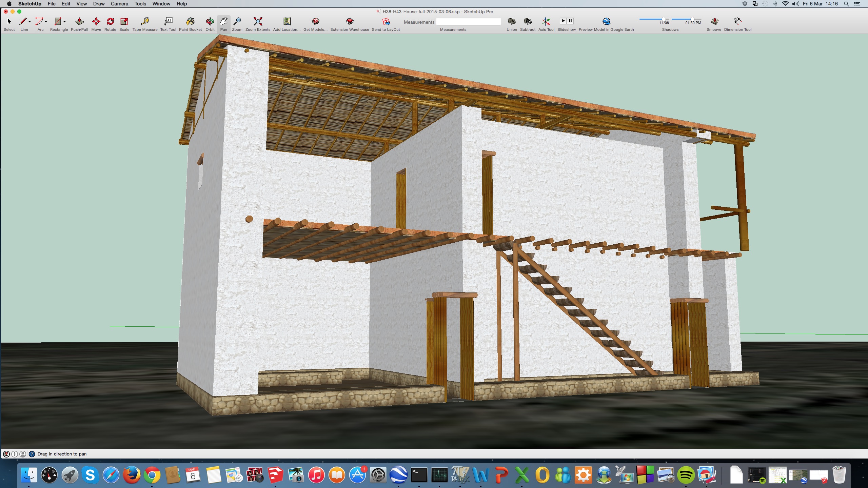Play the slideshow
Image resolution: width=868 pixels, height=488 pixels.
pos(563,21)
